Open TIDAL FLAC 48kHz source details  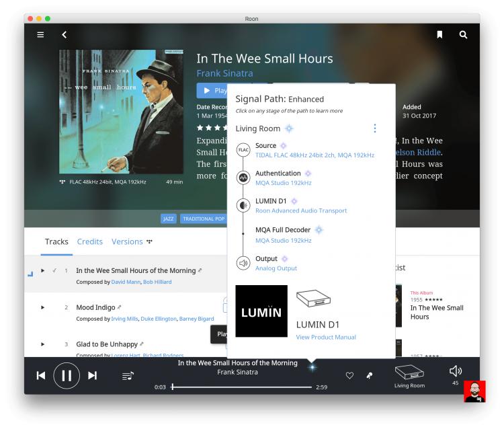tap(314, 155)
